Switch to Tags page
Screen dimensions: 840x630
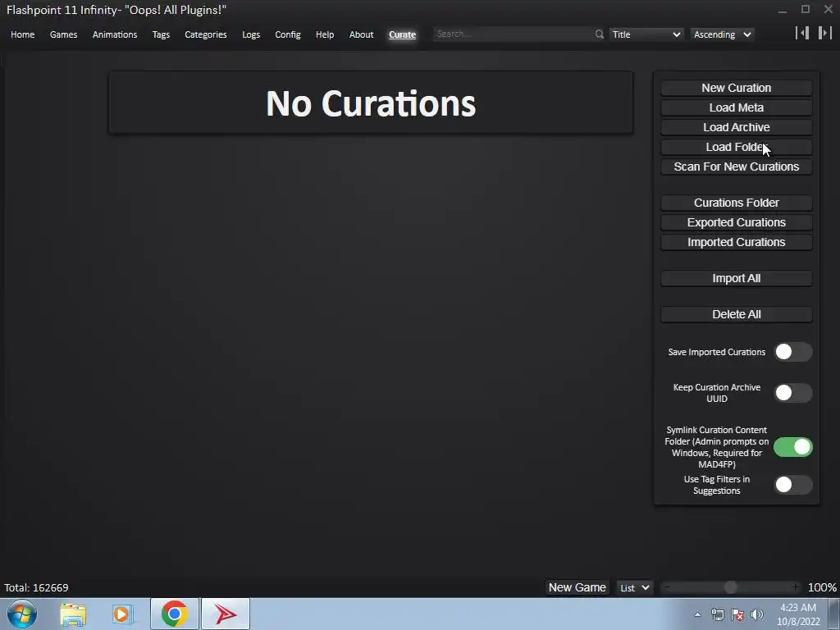[161, 34]
